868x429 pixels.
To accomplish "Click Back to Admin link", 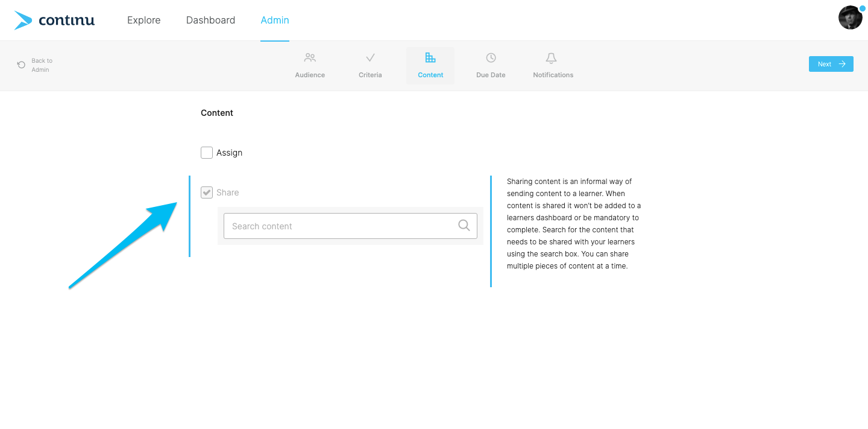I will click(35, 65).
